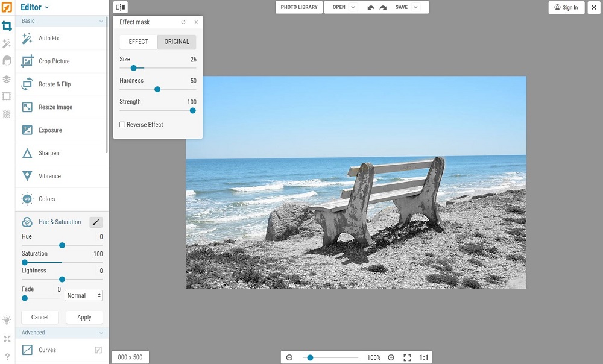
Task: Zoom out using the minus icon
Action: [x=291, y=357]
